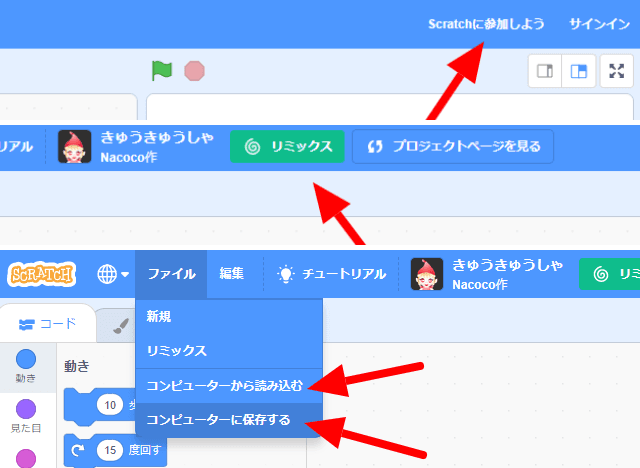Switch to large stage layout
Screen dimensions: 640x468
click(x=578, y=71)
